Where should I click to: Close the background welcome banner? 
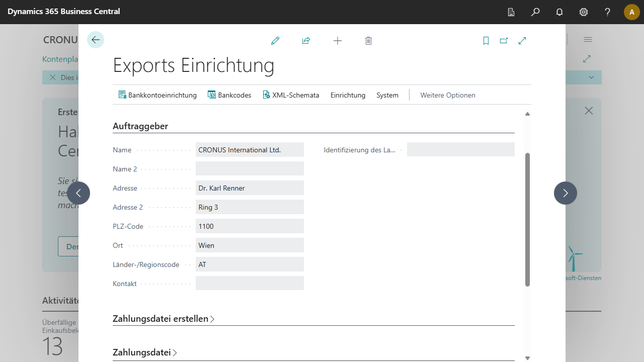point(589,111)
